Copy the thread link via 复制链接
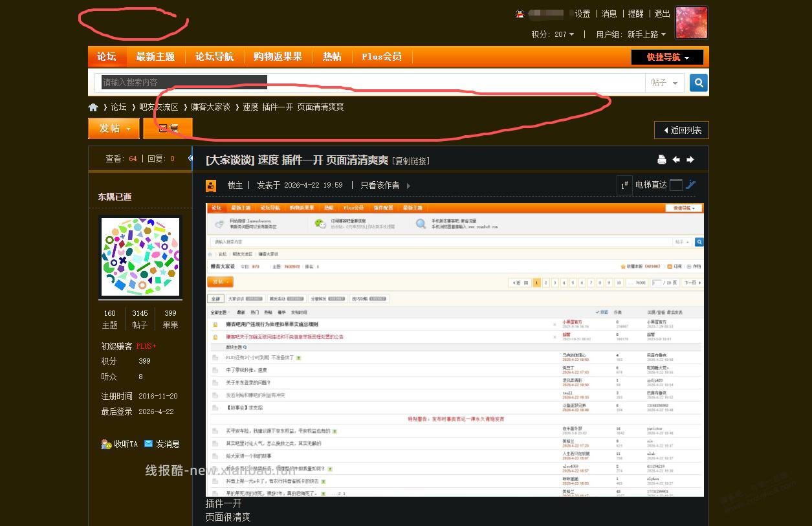This screenshot has width=812, height=526. 412,160
